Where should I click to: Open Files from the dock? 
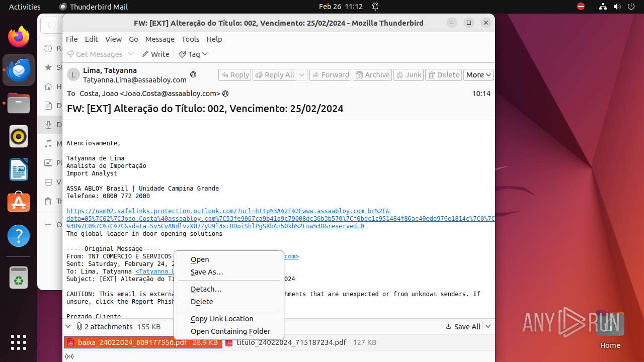[x=19, y=103]
